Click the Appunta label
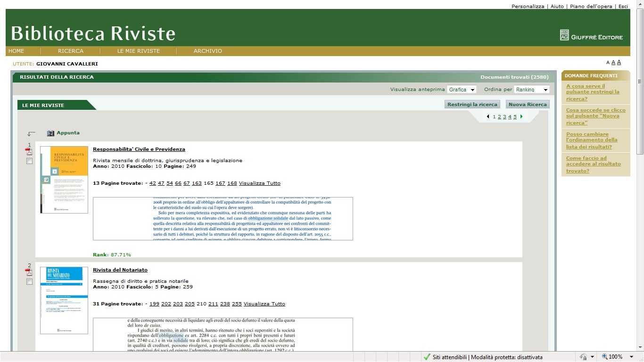Screen dimensions: 644x362 68,133
